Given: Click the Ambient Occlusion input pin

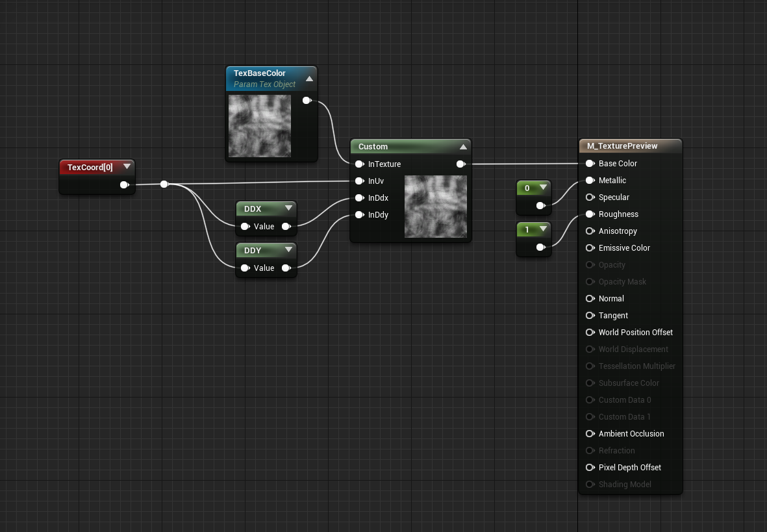Looking at the screenshot, I should click(x=590, y=434).
